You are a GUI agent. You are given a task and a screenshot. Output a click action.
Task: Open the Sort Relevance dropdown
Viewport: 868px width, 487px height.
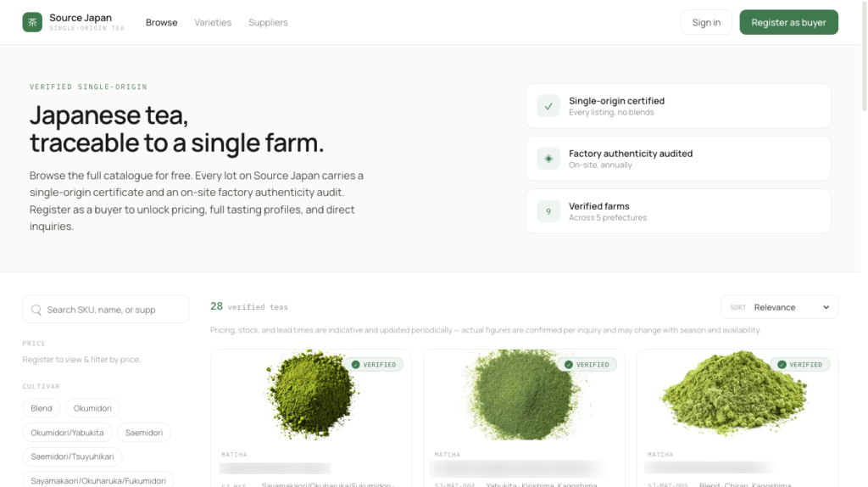(780, 307)
